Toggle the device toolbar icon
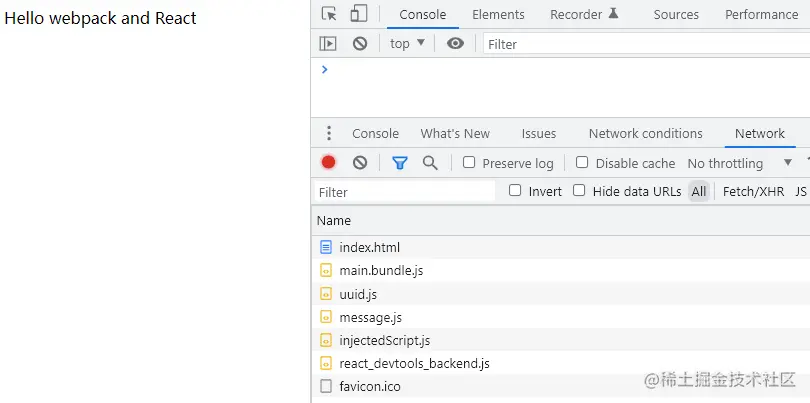This screenshot has height=403, width=810. [359, 14]
